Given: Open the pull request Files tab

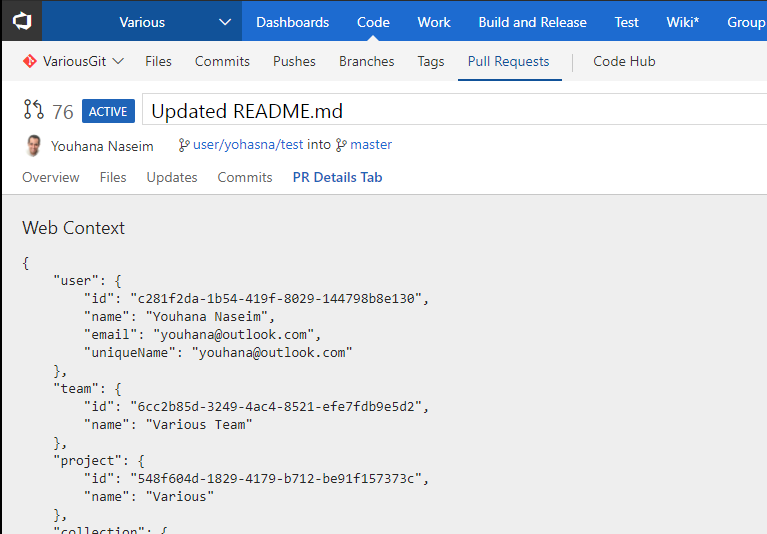Looking at the screenshot, I should (x=113, y=177).
